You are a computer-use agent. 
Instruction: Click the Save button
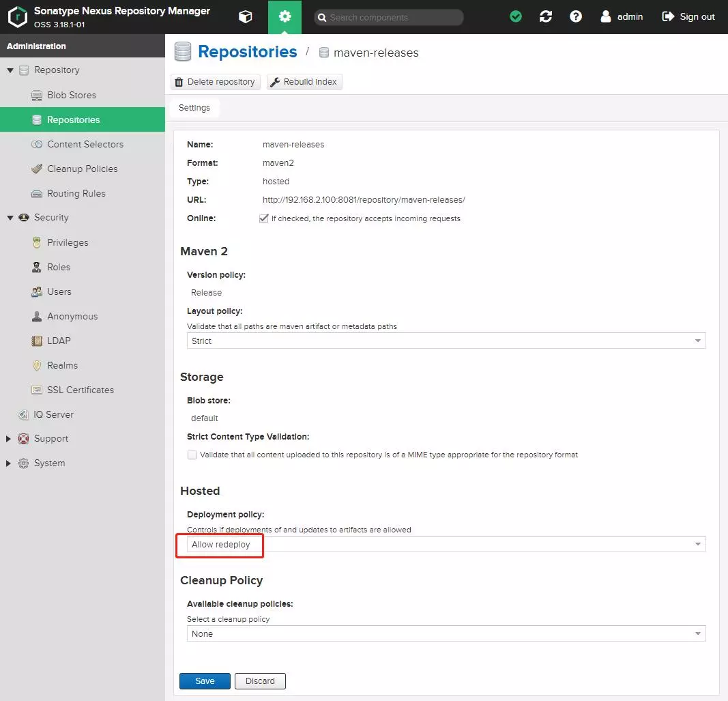[204, 681]
